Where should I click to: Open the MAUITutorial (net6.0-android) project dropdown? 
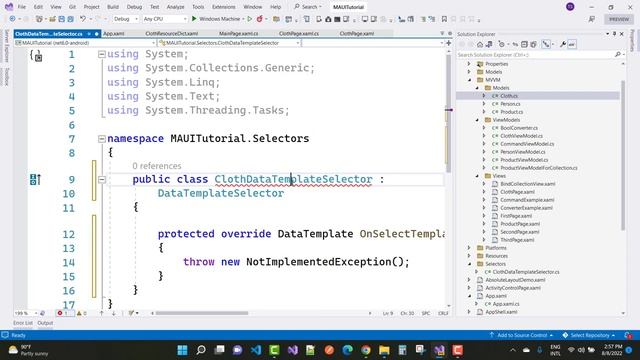coord(85,43)
